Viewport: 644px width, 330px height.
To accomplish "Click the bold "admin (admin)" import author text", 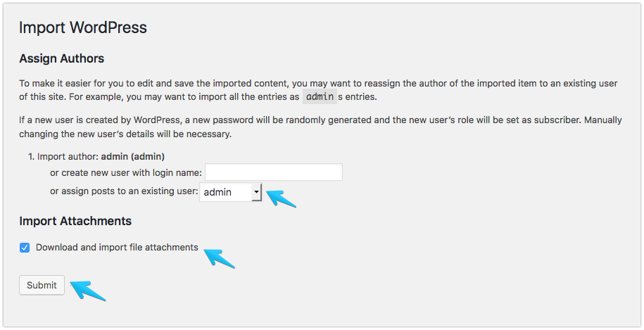I will pos(132,156).
